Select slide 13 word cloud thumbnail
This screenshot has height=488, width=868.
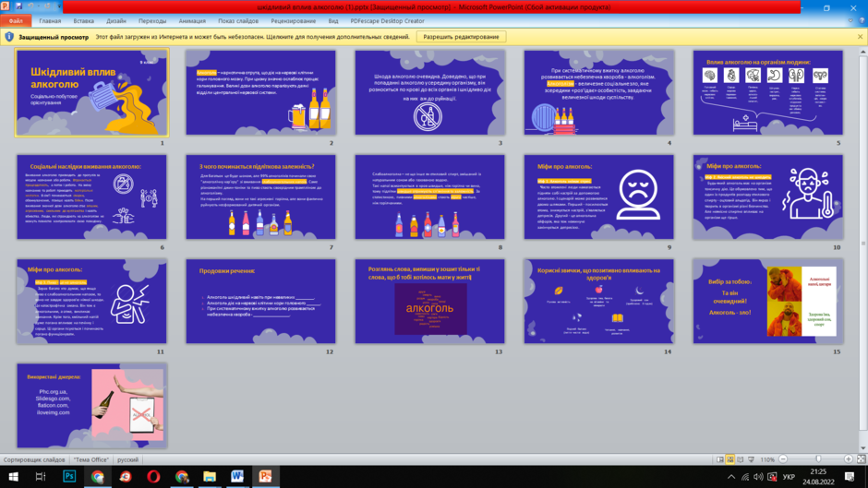point(430,301)
